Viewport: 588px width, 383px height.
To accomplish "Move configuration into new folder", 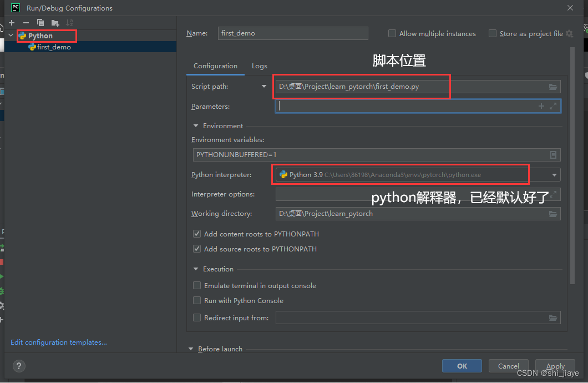I will (55, 23).
